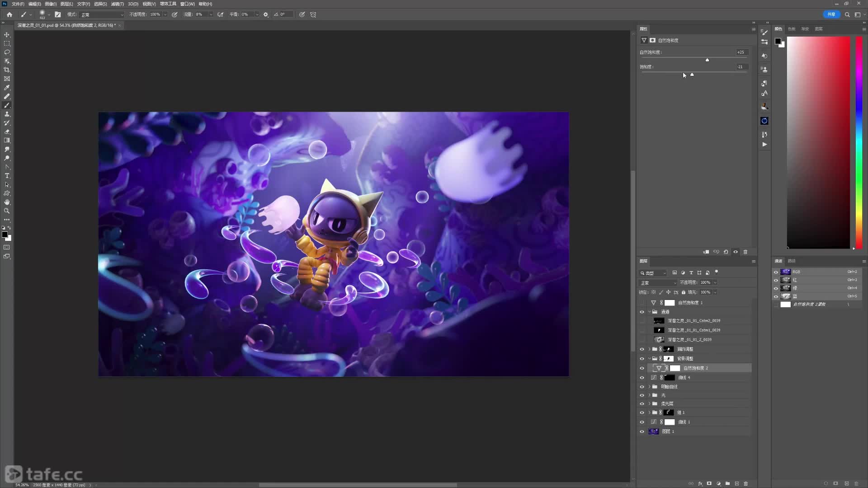This screenshot has width=868, height=488.
Task: Hide the 通道 group layer
Action: tap(642, 312)
